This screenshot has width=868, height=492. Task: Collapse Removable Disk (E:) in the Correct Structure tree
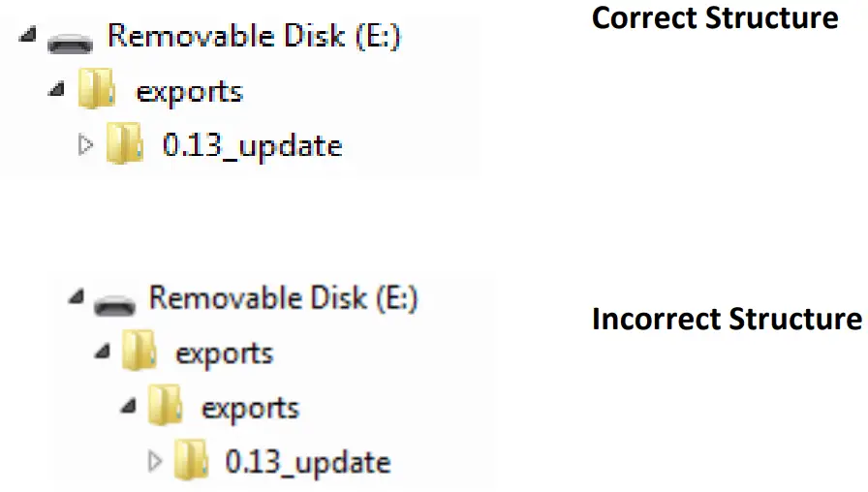25,36
